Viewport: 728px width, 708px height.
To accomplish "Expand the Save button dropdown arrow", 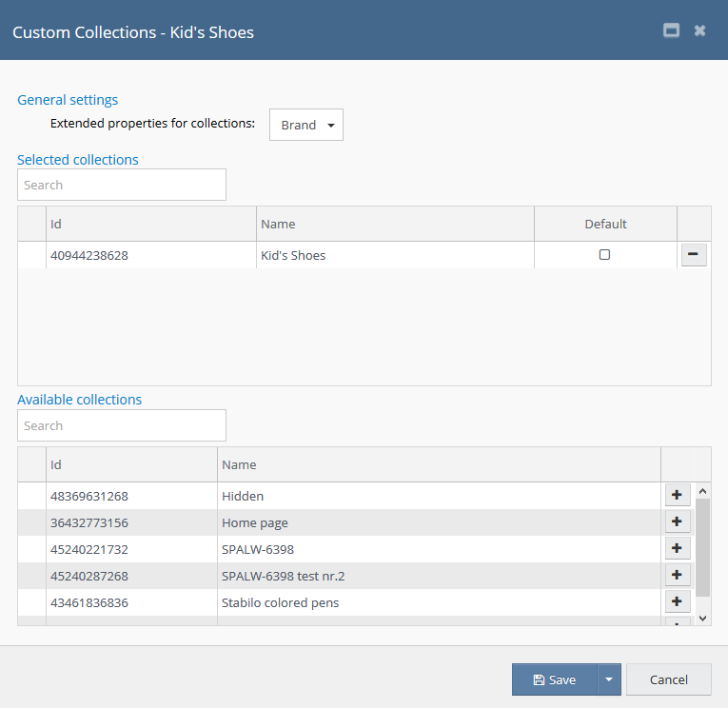I will point(609,679).
